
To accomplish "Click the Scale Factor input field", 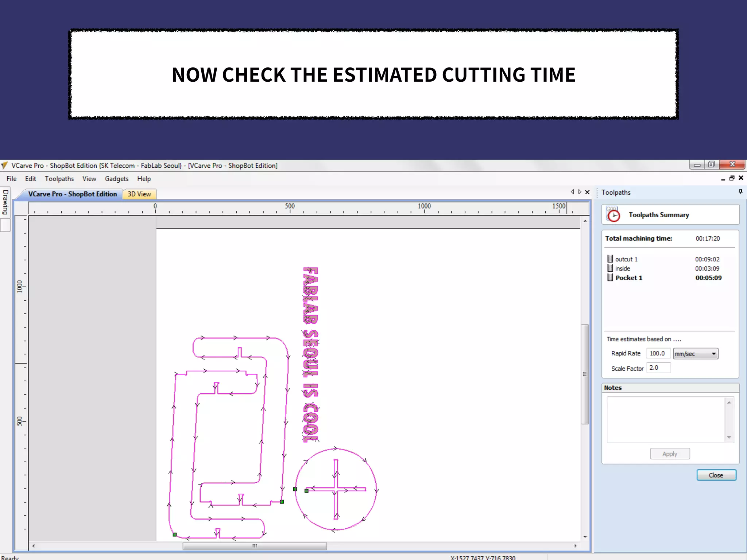I will coord(658,368).
